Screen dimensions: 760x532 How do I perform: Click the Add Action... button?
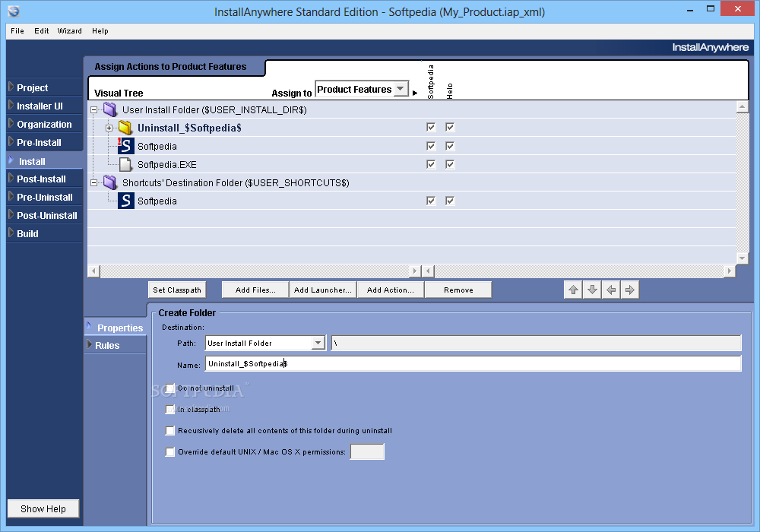[391, 290]
